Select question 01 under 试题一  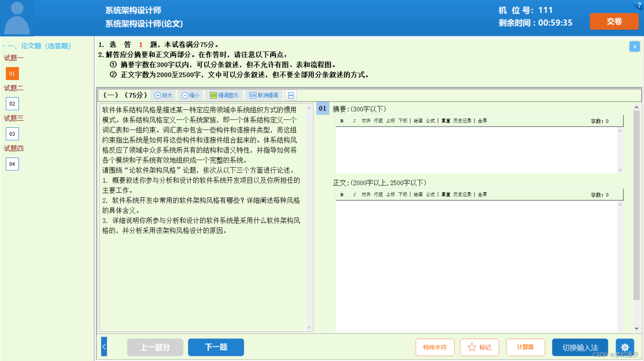click(x=12, y=73)
